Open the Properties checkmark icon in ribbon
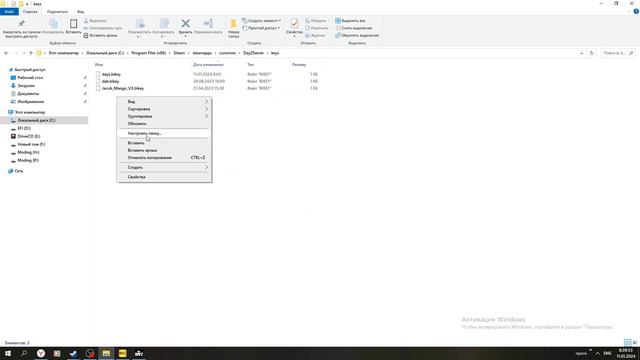The image size is (640, 360). 294,24
